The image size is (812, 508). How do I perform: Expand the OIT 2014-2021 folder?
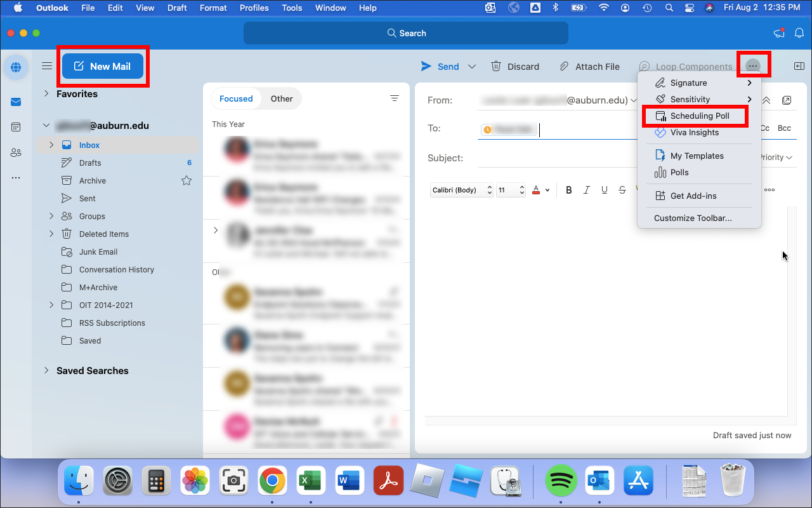(51, 305)
